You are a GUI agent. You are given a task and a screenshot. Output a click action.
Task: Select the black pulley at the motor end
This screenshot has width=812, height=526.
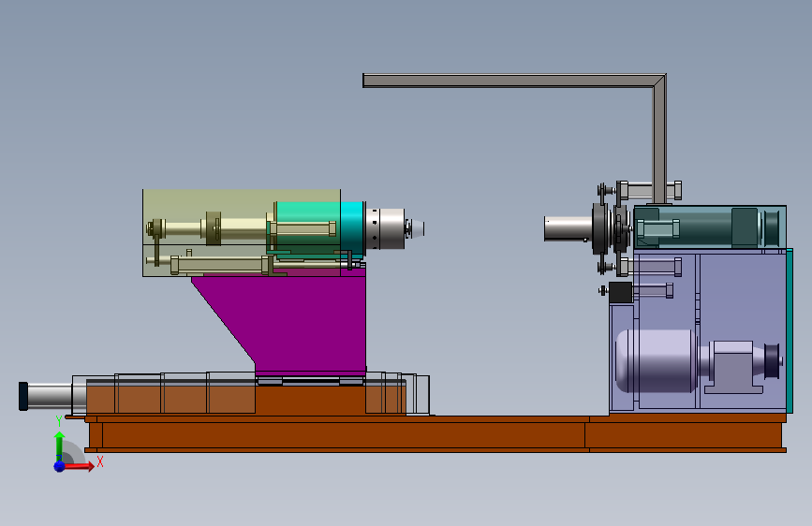tap(773, 361)
